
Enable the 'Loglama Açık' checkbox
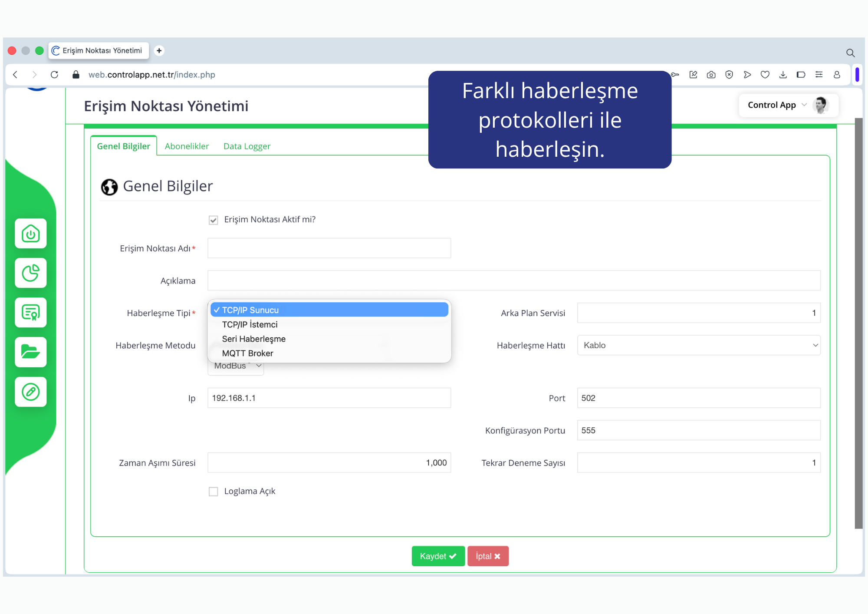pos(213,492)
